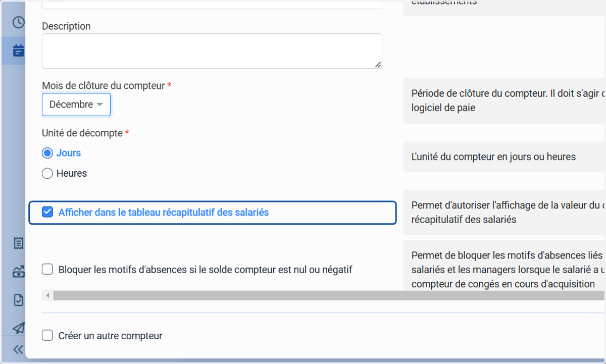Open the money bill icon in sidebar
This screenshot has height=364, width=606.
pyautogui.click(x=18, y=272)
